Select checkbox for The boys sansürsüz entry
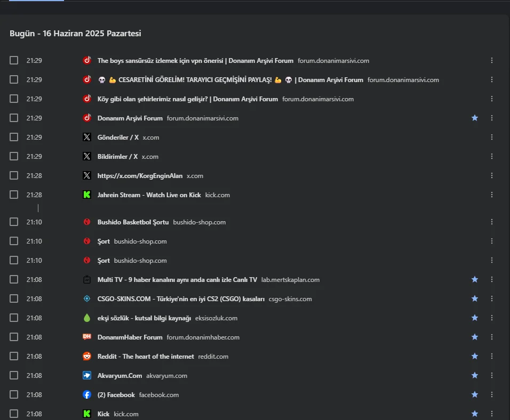510x420 pixels. point(14,61)
